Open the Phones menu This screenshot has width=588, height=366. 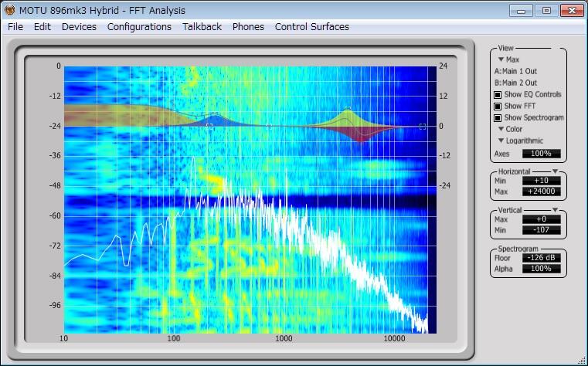point(248,27)
